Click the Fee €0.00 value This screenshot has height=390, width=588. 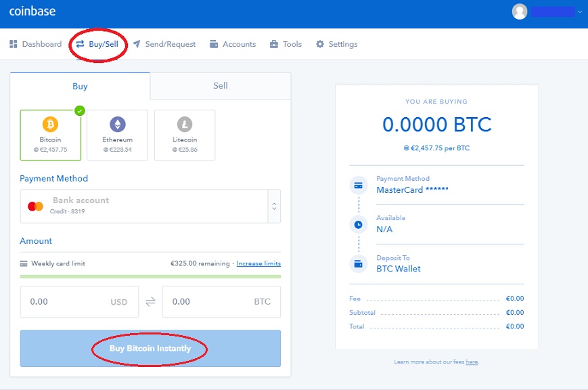515,299
